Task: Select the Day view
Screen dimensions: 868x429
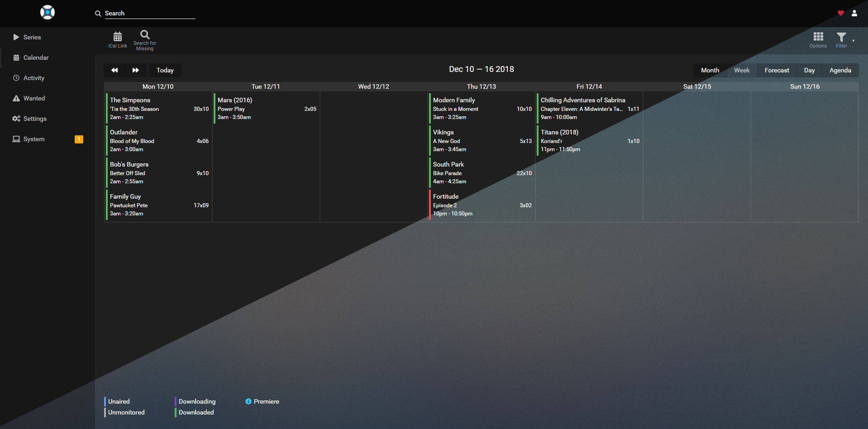Action: coord(809,70)
